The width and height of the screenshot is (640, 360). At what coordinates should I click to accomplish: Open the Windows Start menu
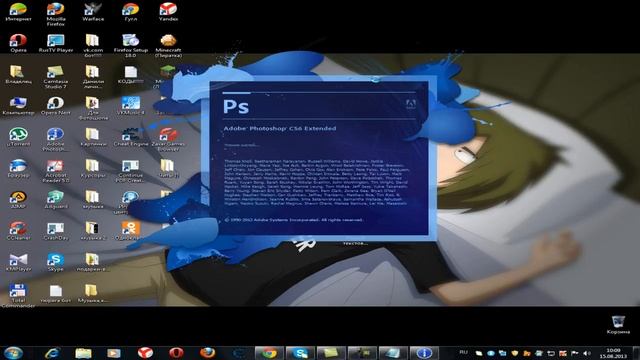(13, 353)
